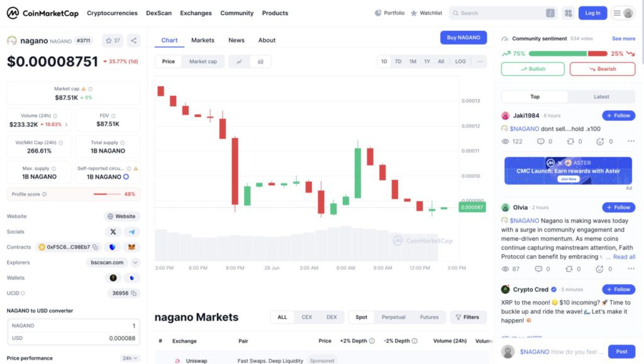Expand the explorers dropdown next to bscscan.com
The height and width of the screenshot is (364, 644).
tap(135, 263)
